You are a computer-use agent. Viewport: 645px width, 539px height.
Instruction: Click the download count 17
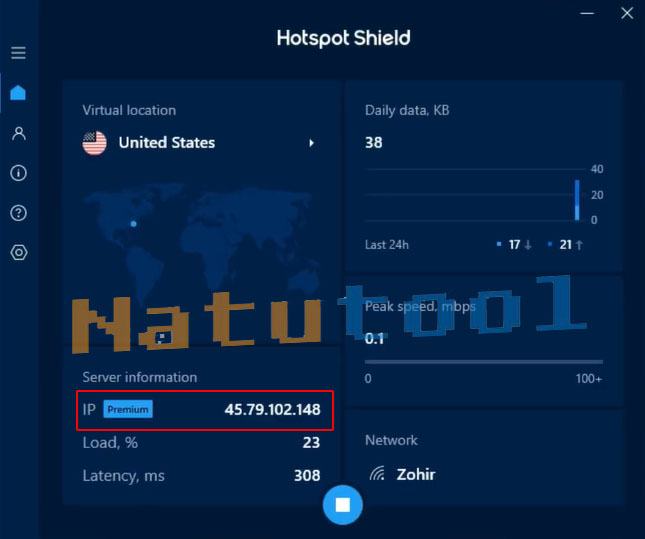coord(514,245)
